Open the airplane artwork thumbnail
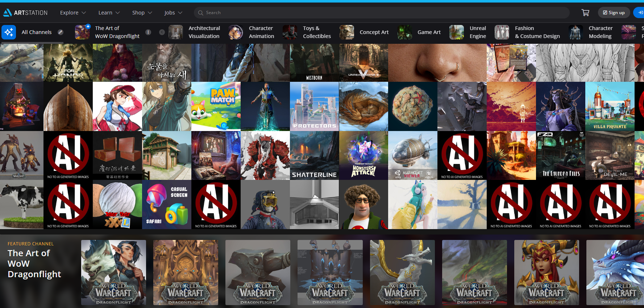The image size is (644, 308). coord(22,63)
